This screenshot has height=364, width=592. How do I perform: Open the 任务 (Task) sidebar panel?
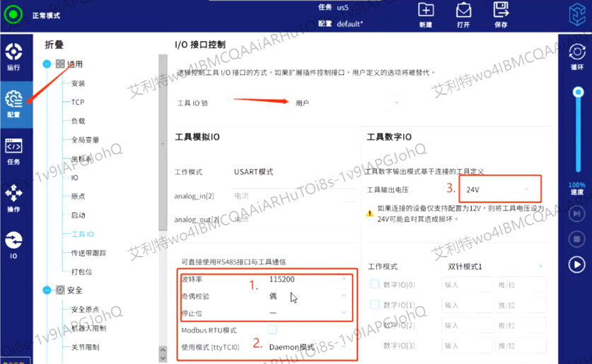point(13,151)
